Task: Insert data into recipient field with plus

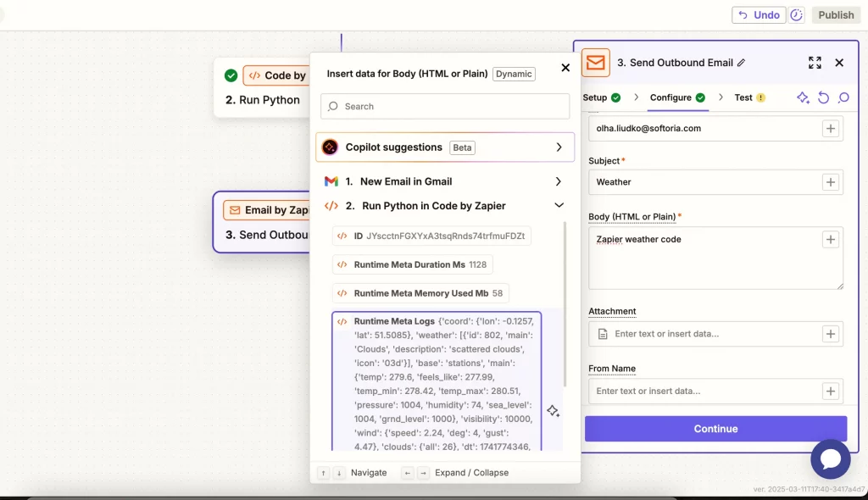Action: (x=831, y=129)
